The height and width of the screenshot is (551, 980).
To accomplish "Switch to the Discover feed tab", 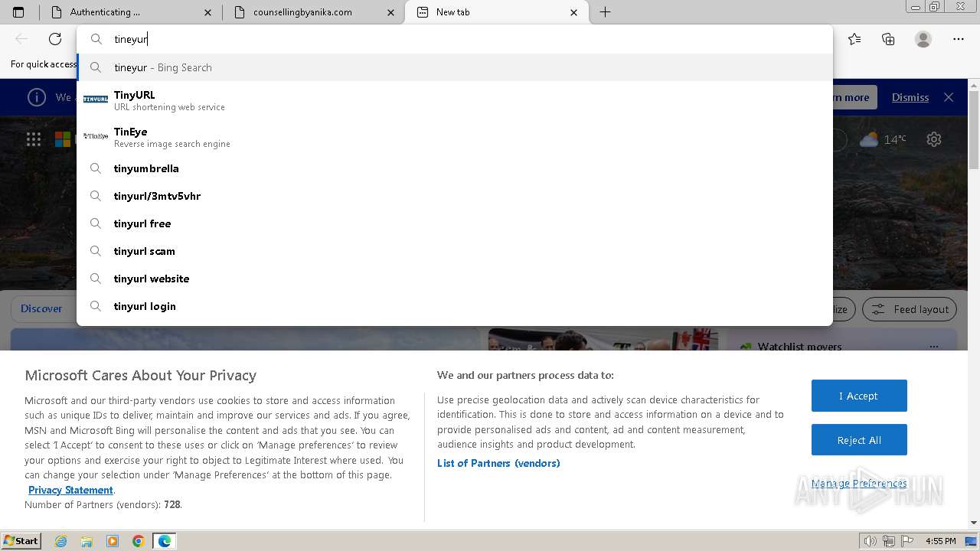I will [41, 308].
